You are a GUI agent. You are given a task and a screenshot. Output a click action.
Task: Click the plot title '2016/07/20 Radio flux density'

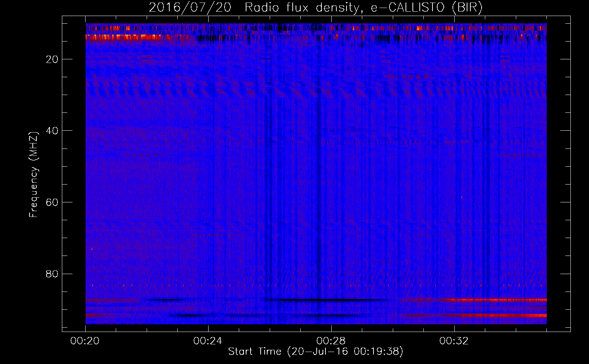point(316,8)
